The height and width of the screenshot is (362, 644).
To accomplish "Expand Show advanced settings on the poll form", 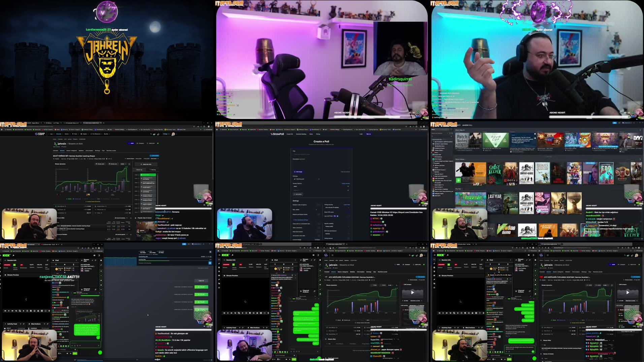I will pyautogui.click(x=300, y=220).
